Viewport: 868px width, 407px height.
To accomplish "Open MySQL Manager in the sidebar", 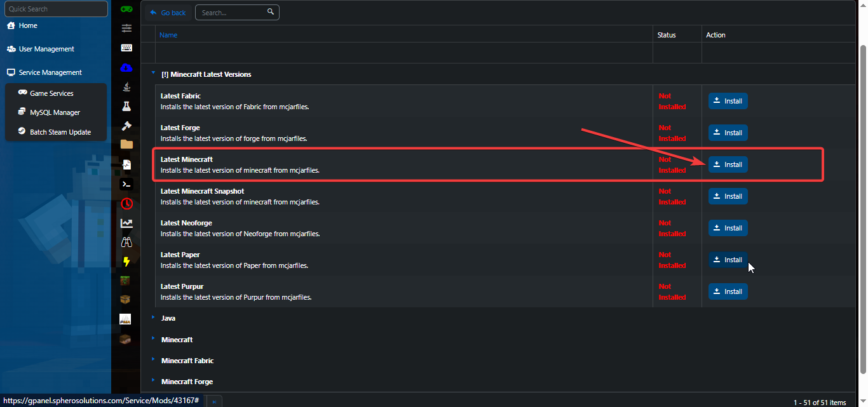I will tap(55, 112).
